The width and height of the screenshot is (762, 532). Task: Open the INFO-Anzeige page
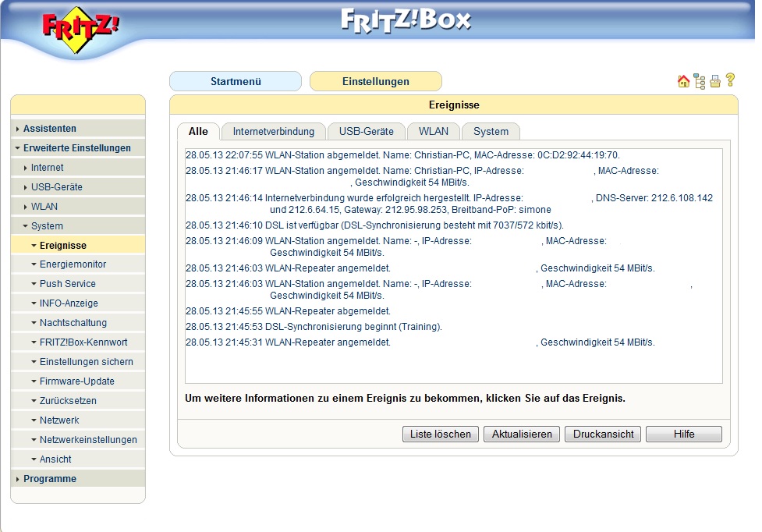[x=78, y=303]
